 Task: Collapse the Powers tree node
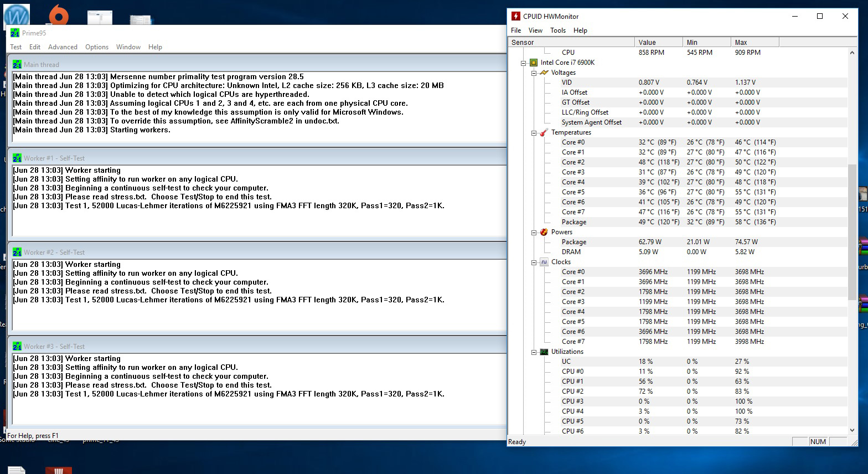coord(534,232)
